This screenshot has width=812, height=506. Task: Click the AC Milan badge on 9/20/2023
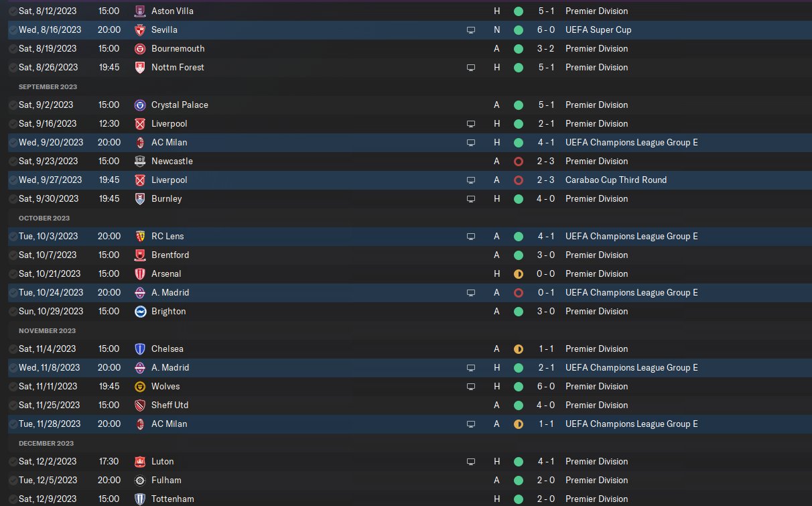tap(140, 143)
